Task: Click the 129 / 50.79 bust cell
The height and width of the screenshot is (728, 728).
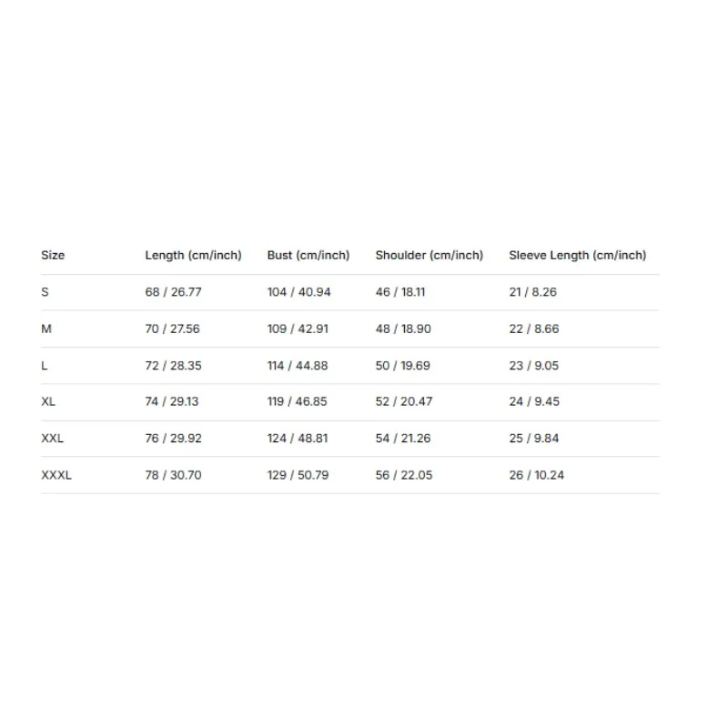Action: pyautogui.click(x=298, y=474)
